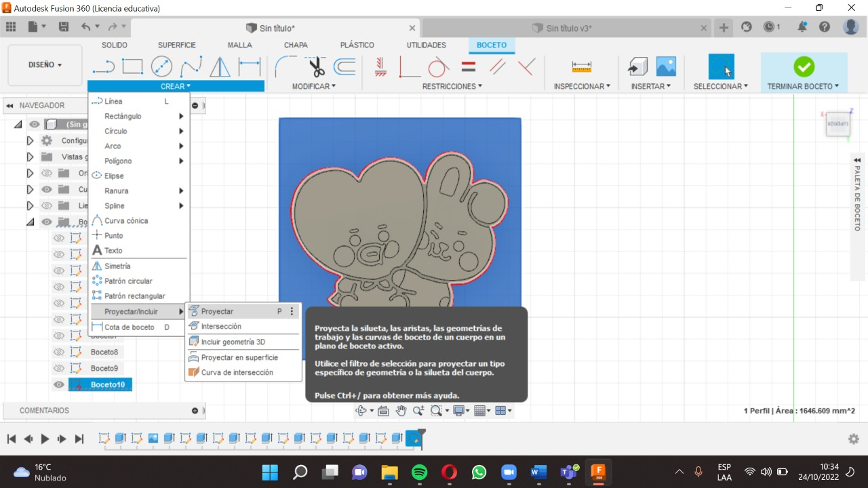The width and height of the screenshot is (868, 488).
Task: Toggle Boceto10 visibility eye icon
Action: 59,384
